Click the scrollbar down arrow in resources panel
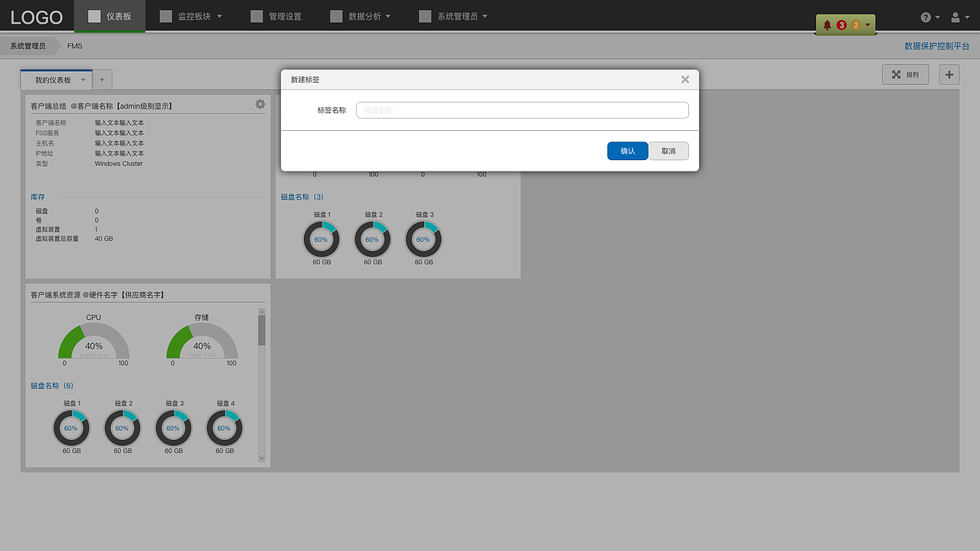Viewport: 980px width, 551px height. [x=262, y=458]
